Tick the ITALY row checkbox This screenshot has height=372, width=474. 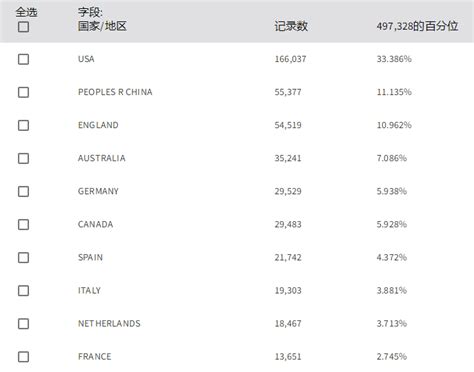coord(23,291)
